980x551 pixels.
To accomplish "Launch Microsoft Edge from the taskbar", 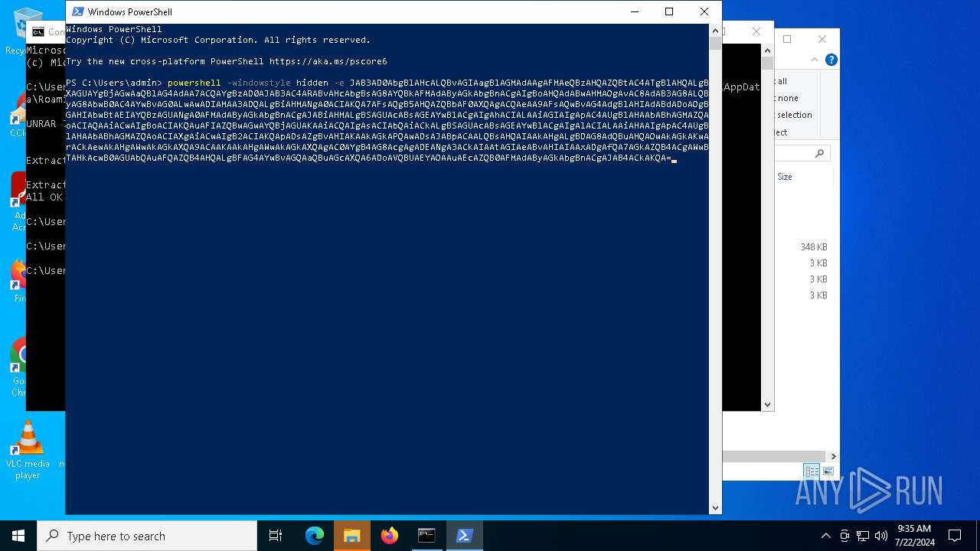I will click(x=315, y=536).
